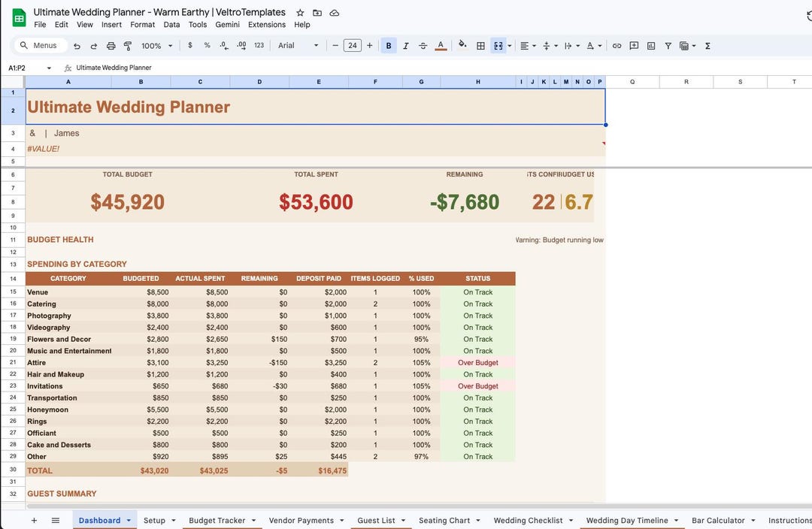Image resolution: width=812 pixels, height=529 pixels.
Task: Open the zoom 100% dropdown
Action: 156,46
